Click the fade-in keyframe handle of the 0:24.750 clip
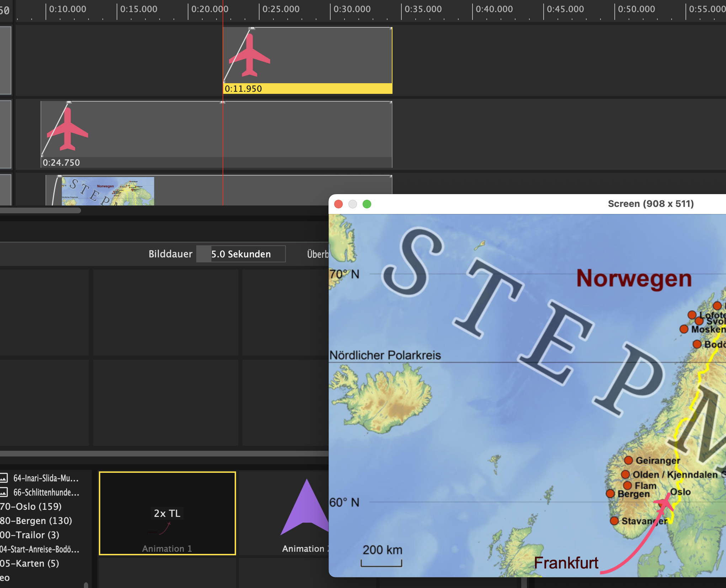726x588 pixels. (69, 102)
